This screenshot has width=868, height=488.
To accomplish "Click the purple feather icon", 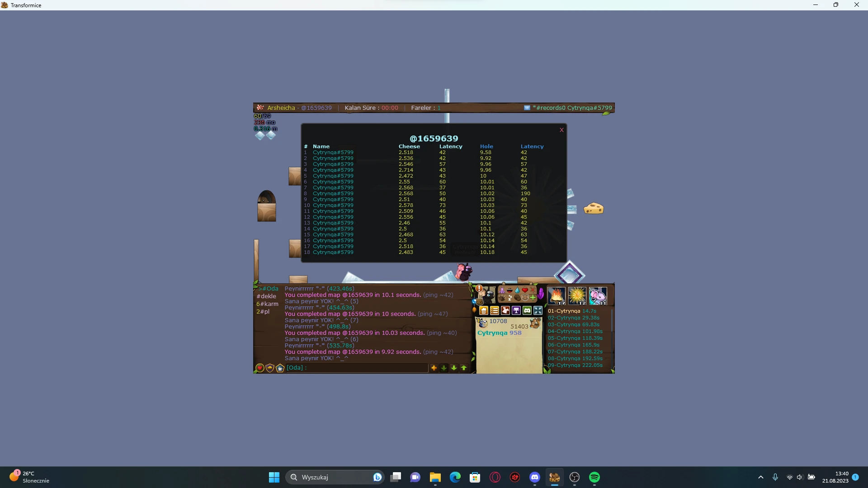I will (x=541, y=294).
